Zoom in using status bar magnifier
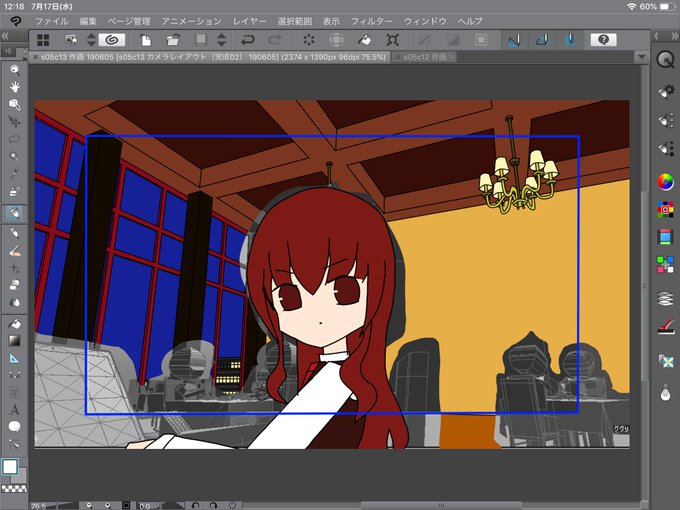Image resolution: width=680 pixels, height=510 pixels. 108,506
